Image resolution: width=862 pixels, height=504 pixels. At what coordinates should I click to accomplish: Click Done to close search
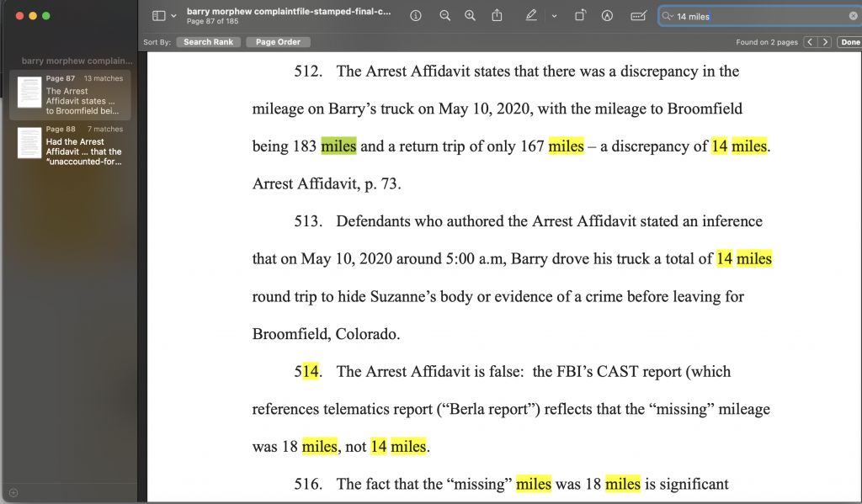[x=849, y=42]
